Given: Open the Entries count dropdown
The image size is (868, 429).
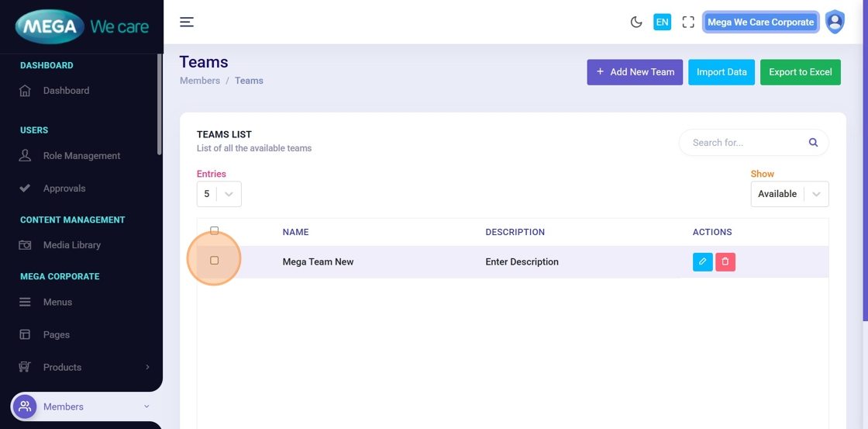Looking at the screenshot, I should point(219,194).
